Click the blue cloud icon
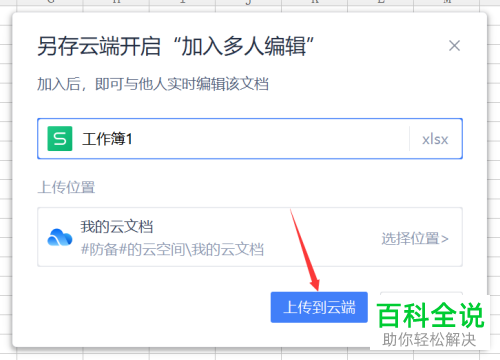500x360 pixels. pyautogui.click(x=60, y=237)
